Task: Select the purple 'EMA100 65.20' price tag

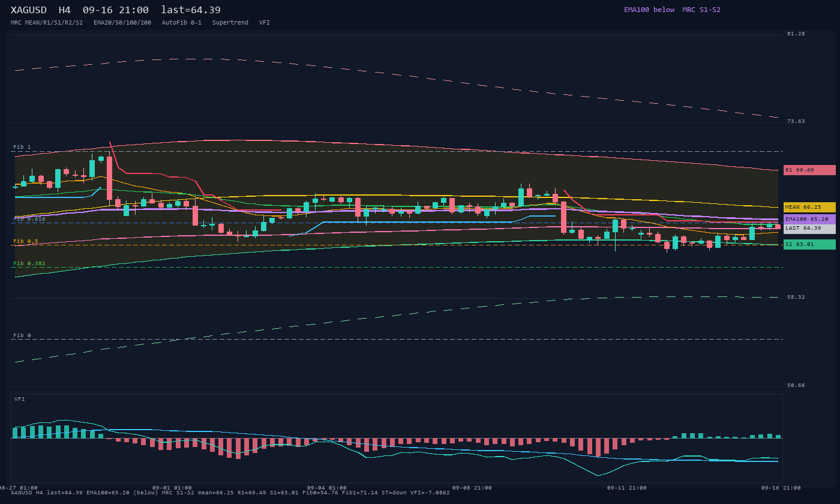Action: [809, 219]
